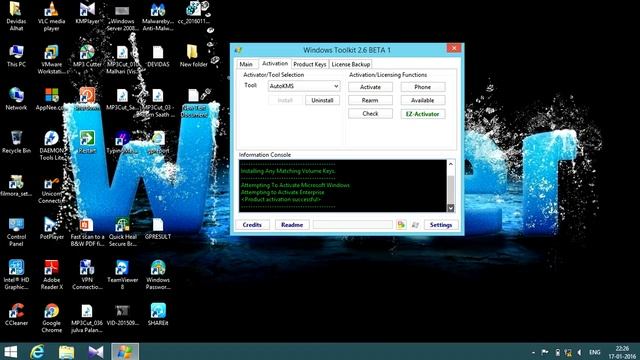640x360 pixels.
Task: Click the console scrollbar up arrow
Action: tap(451, 164)
